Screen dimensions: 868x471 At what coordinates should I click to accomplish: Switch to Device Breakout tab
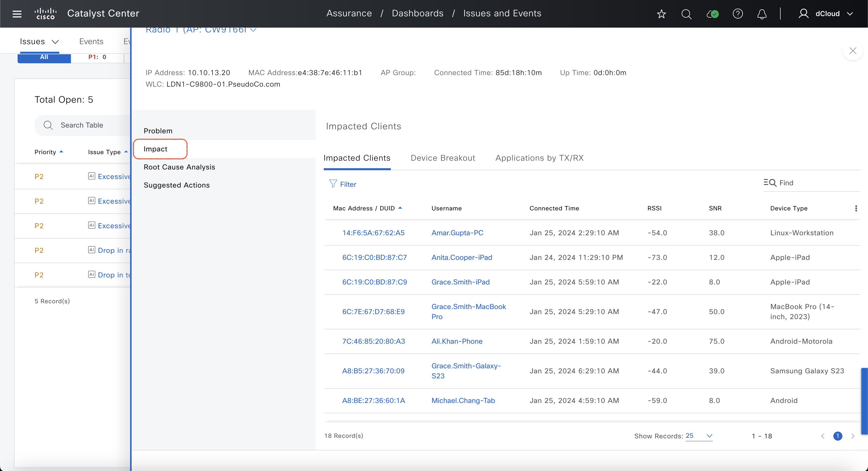point(443,158)
